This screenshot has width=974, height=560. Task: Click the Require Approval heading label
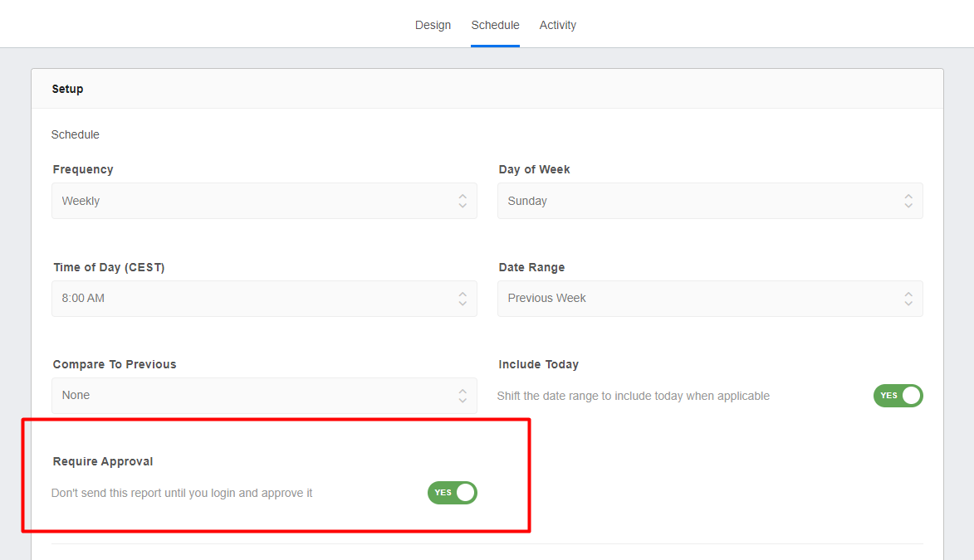tap(103, 461)
